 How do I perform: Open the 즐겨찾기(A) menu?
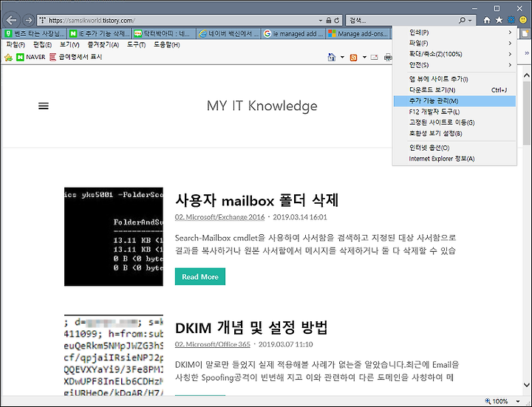click(x=103, y=45)
